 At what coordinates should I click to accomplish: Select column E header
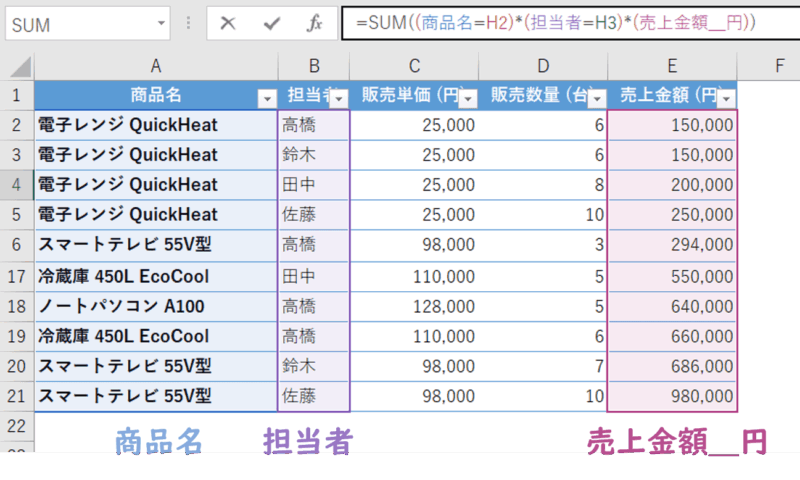[672, 66]
